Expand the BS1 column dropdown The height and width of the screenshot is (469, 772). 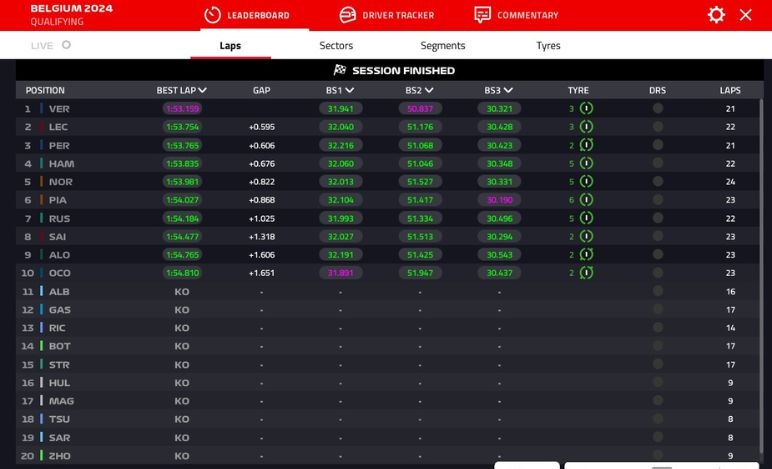(350, 91)
